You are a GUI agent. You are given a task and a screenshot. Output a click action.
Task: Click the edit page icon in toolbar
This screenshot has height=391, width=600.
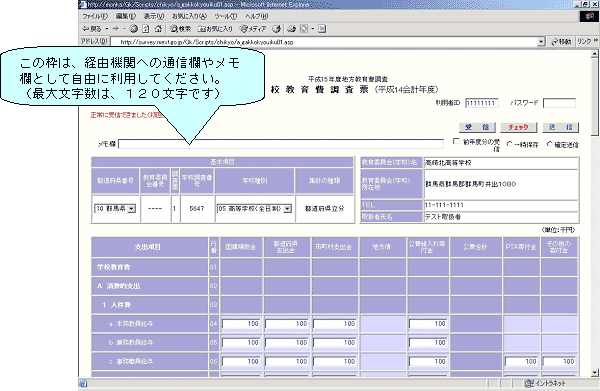point(322,29)
